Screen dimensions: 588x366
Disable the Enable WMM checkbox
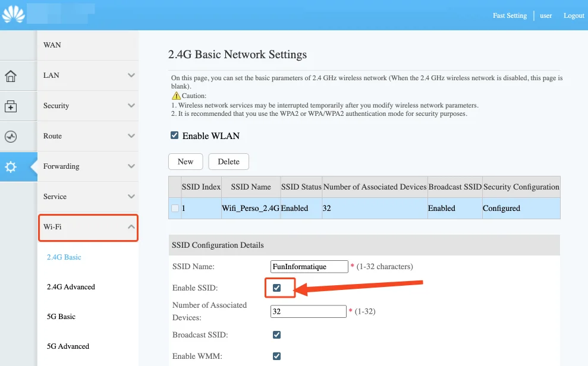tap(276, 356)
